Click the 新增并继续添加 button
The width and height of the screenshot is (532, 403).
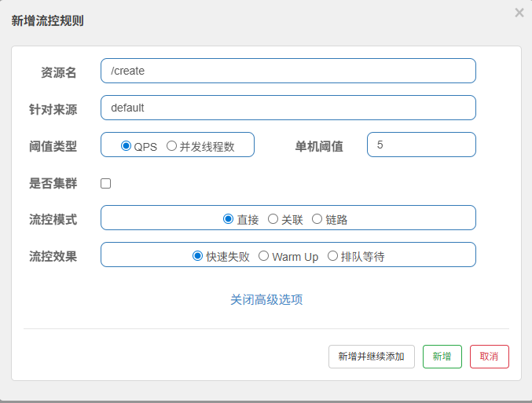point(372,357)
